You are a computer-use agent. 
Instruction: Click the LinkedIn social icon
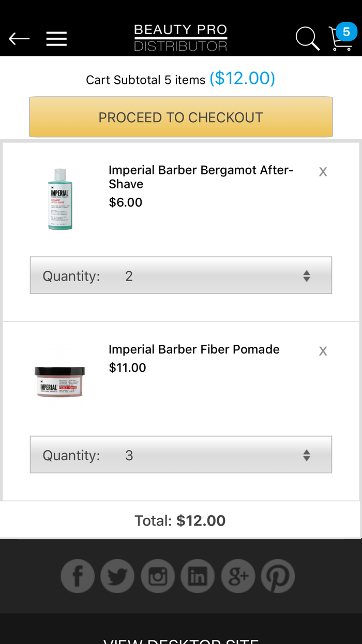(198, 576)
